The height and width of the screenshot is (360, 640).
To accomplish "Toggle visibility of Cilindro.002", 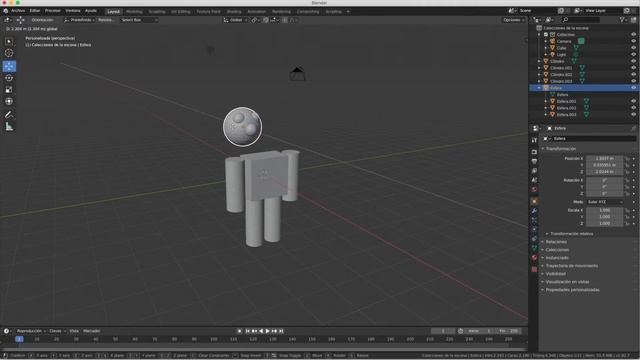I will (x=633, y=74).
